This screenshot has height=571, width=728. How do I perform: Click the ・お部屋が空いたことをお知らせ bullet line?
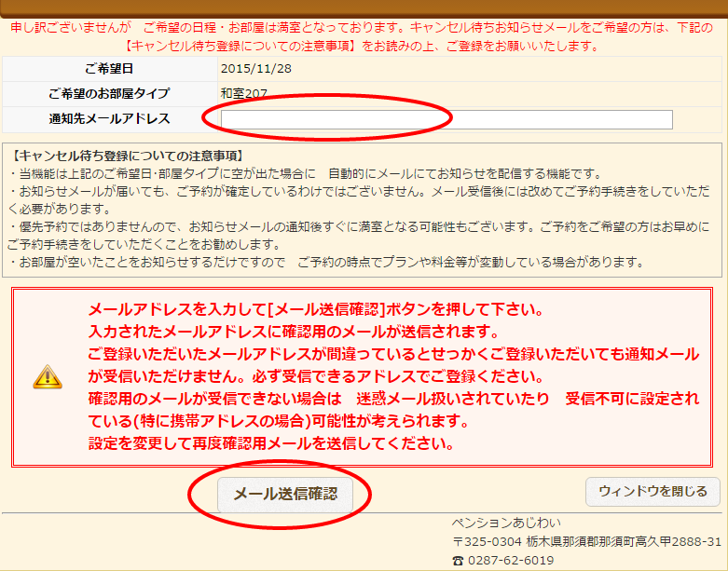[326, 263]
